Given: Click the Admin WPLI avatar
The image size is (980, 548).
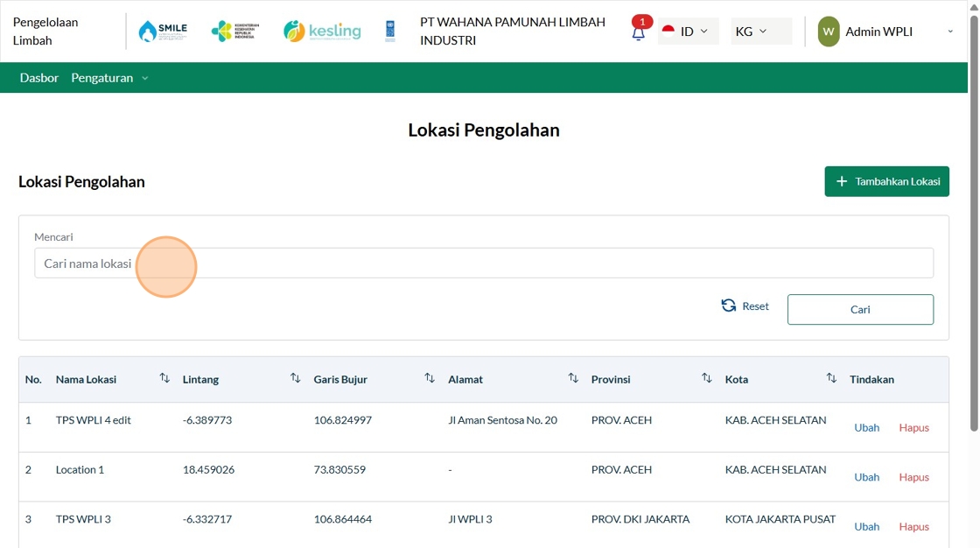Looking at the screenshot, I should coord(829,32).
